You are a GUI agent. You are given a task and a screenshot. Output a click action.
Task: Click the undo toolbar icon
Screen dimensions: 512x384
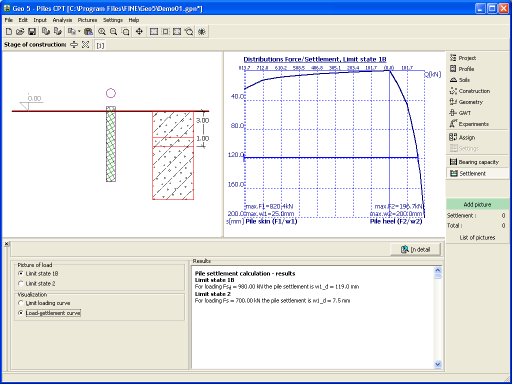[x=46, y=32]
